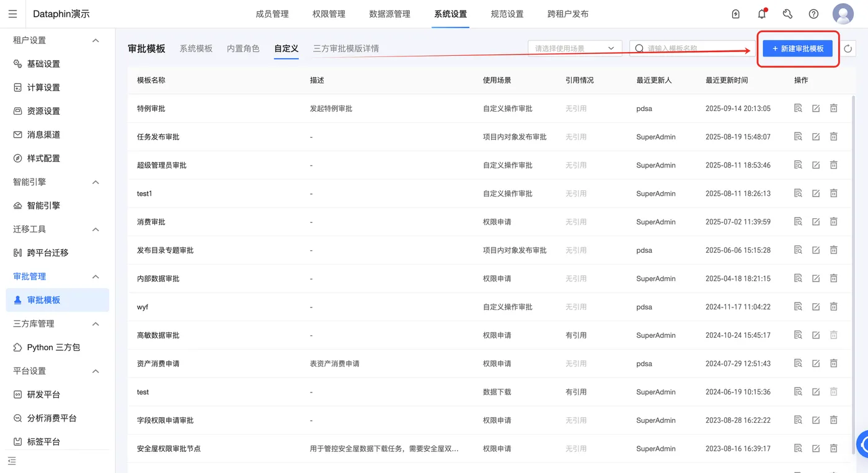Image resolution: width=868 pixels, height=473 pixels.
Task: Open 消息渠道 in the sidebar
Action: pyautogui.click(x=43, y=135)
